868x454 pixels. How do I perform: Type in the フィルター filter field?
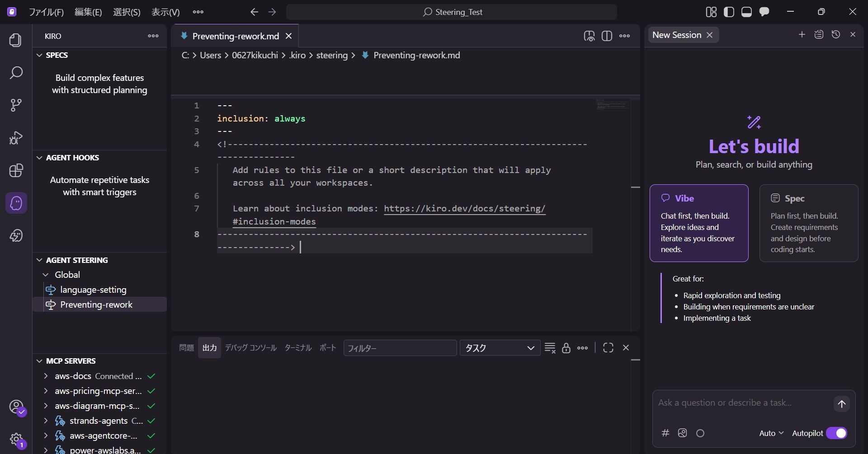pyautogui.click(x=400, y=348)
